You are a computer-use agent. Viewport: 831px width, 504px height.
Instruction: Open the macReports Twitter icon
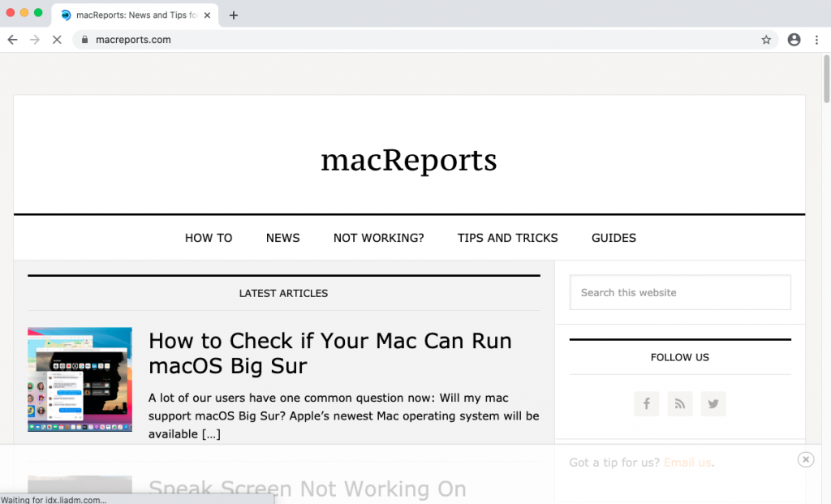(713, 404)
